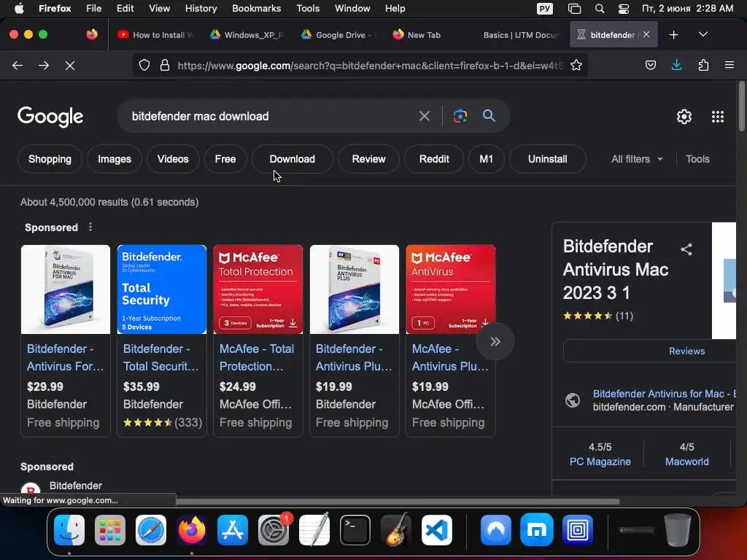Image resolution: width=747 pixels, height=560 pixels.
Task: Submit search using magnifier icon
Action: [489, 116]
